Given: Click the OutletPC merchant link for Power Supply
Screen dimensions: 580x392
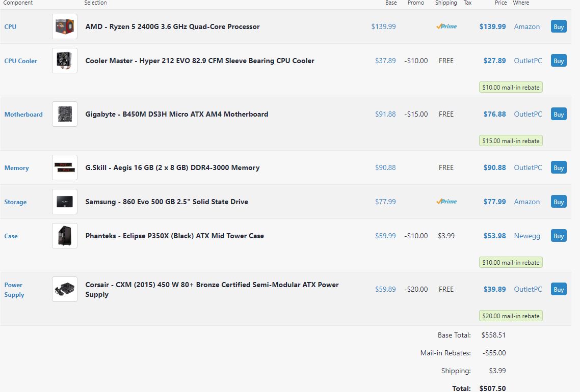Looking at the screenshot, I should point(528,289).
